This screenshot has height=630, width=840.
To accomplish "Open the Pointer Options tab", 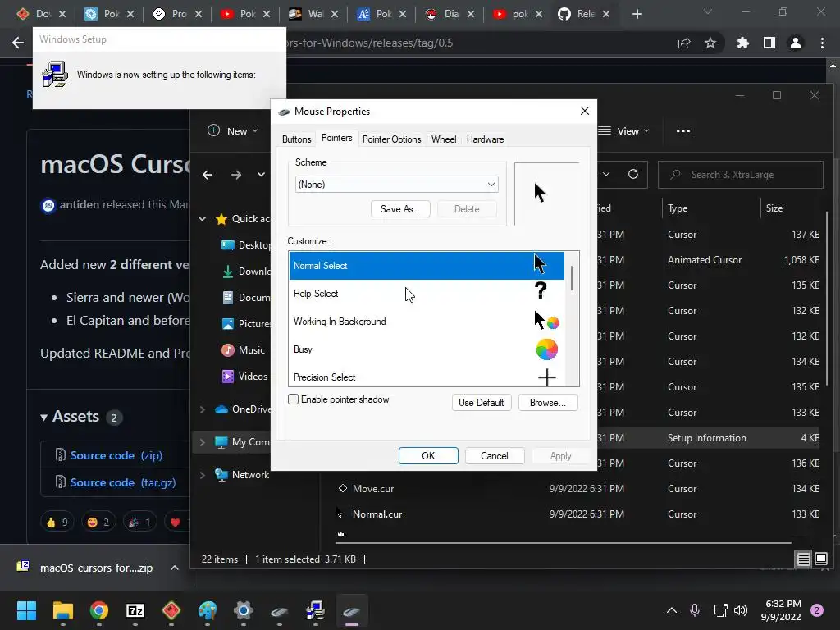I will tap(391, 139).
